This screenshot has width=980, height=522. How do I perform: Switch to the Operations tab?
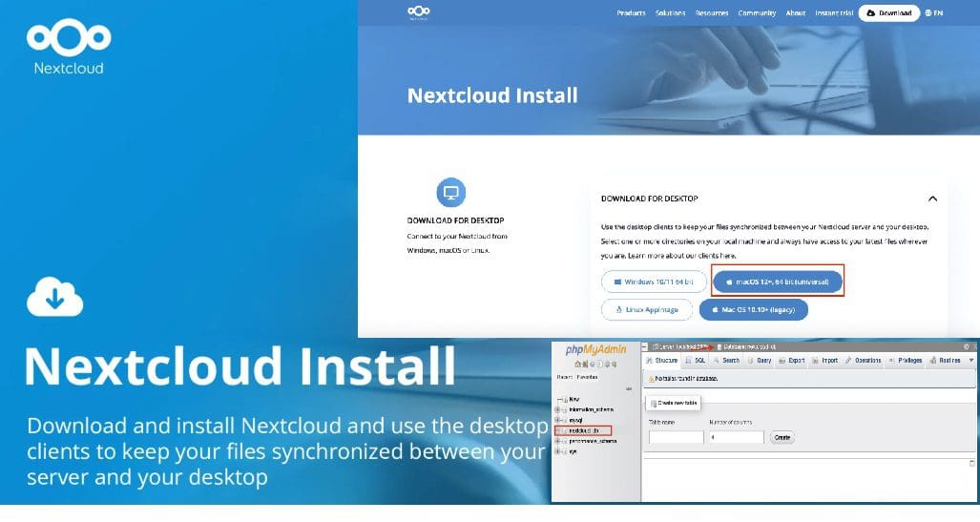(864, 361)
